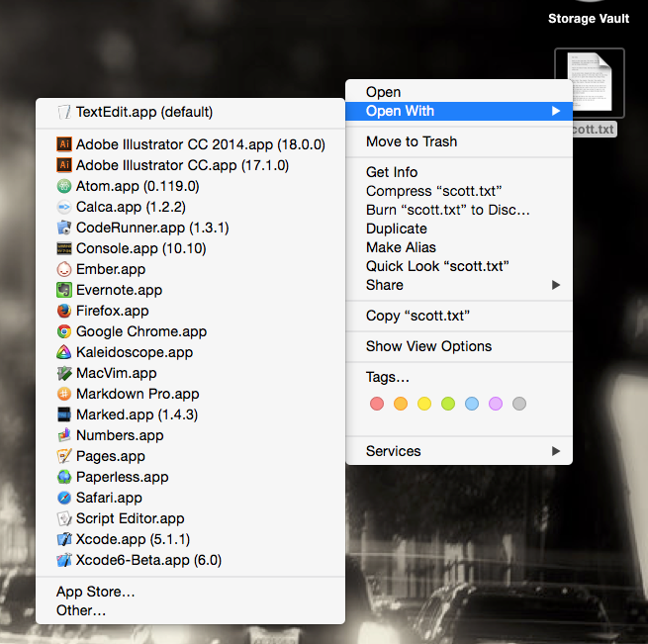Click the Pages app icon
The image size is (648, 644).
(64, 456)
